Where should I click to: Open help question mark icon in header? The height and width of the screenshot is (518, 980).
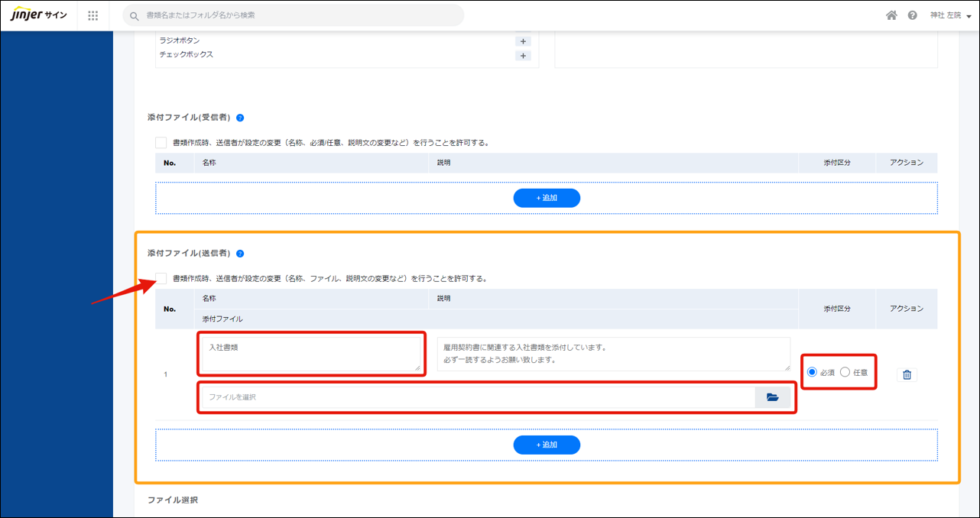point(912,15)
